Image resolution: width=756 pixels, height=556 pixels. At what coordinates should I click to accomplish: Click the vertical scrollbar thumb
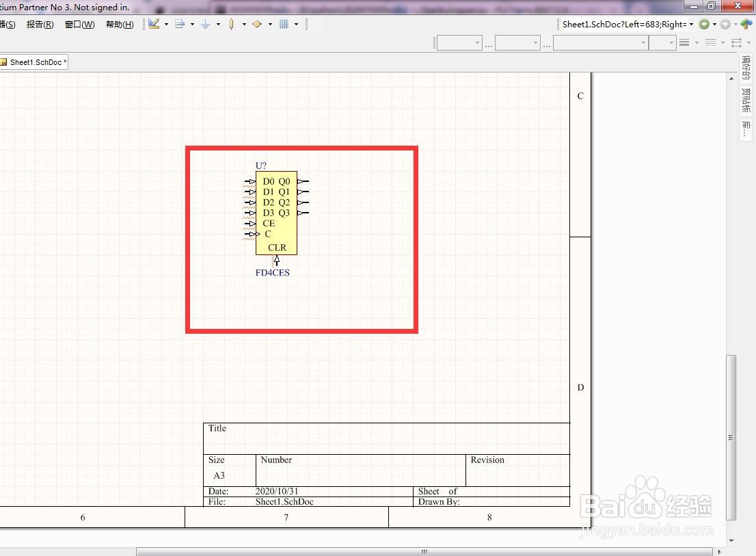(x=731, y=438)
